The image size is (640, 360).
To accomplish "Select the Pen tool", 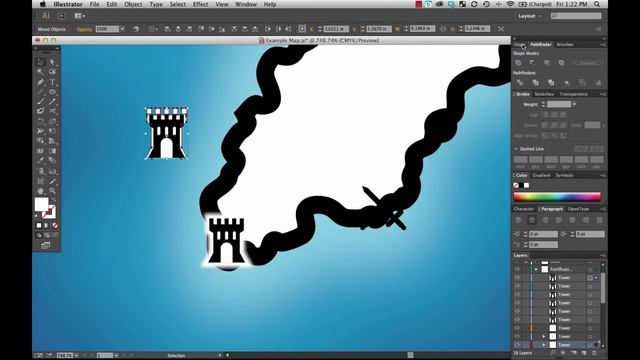I will click(x=41, y=82).
